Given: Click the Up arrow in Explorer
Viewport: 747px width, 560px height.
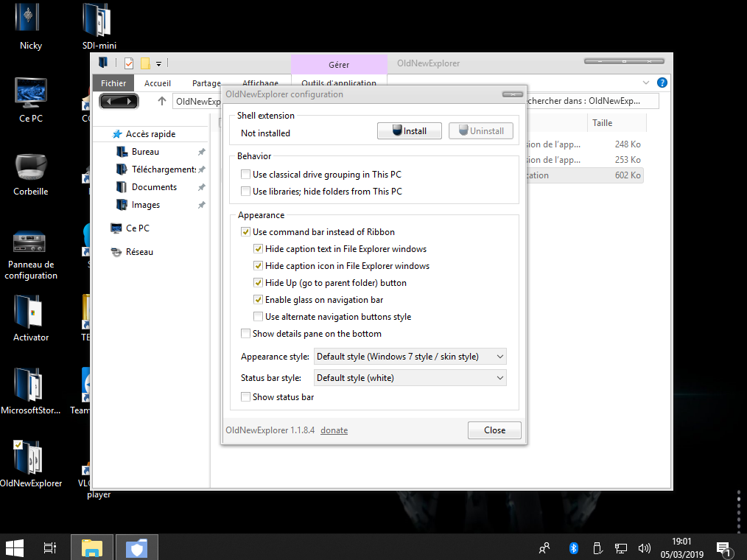Looking at the screenshot, I should pos(162,101).
